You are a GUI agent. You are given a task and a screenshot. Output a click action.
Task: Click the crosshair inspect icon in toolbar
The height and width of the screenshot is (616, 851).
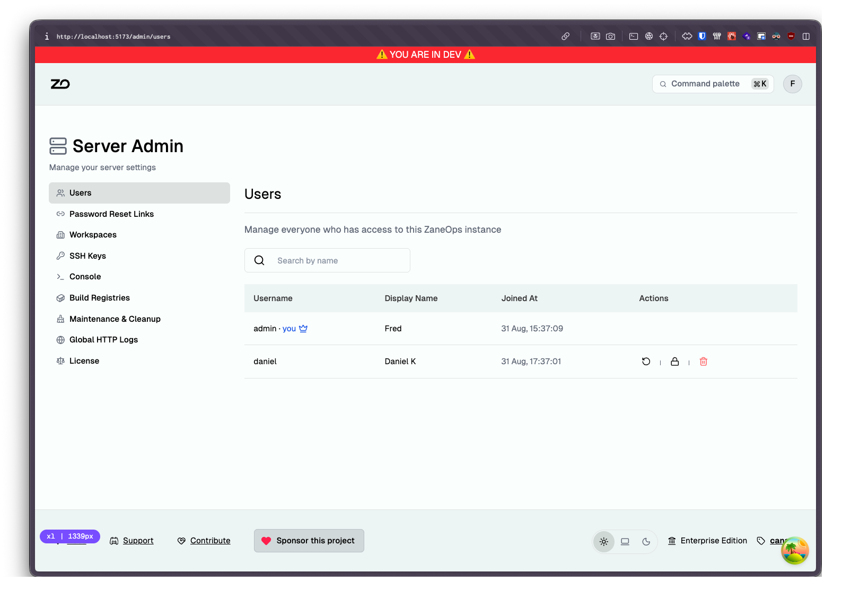(663, 36)
